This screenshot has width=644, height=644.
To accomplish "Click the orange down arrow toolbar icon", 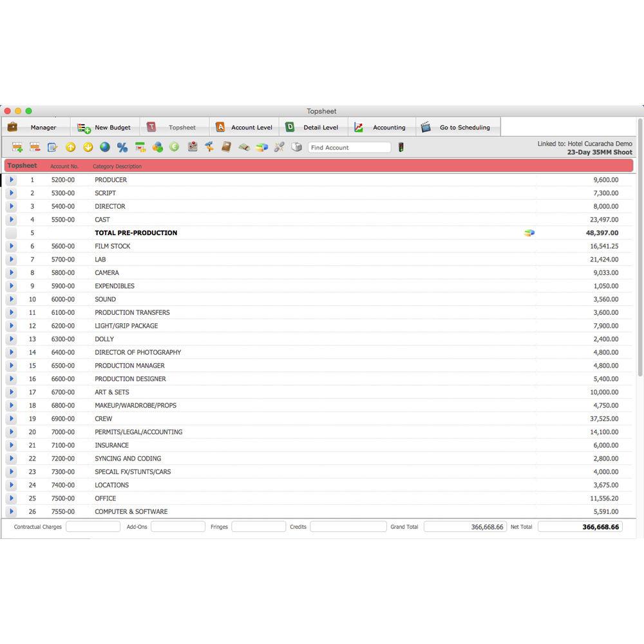I will (x=88, y=147).
